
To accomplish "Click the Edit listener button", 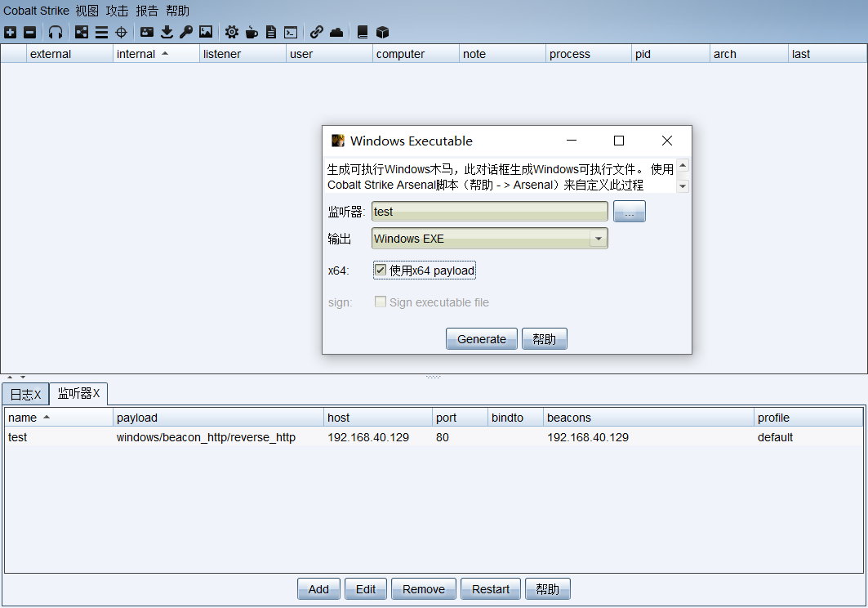I will point(365,588).
